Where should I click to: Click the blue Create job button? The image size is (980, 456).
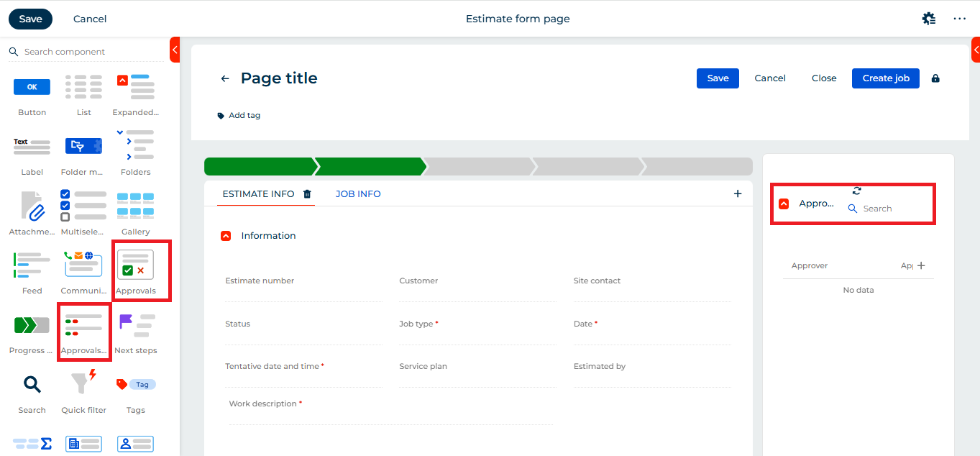coord(885,78)
